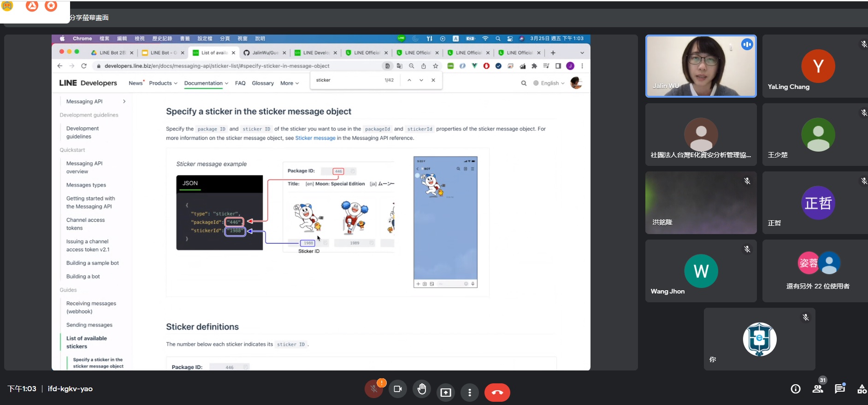Screen dimensions: 868x405
Task: Click LINE Developers logo
Action: pyautogui.click(x=88, y=83)
